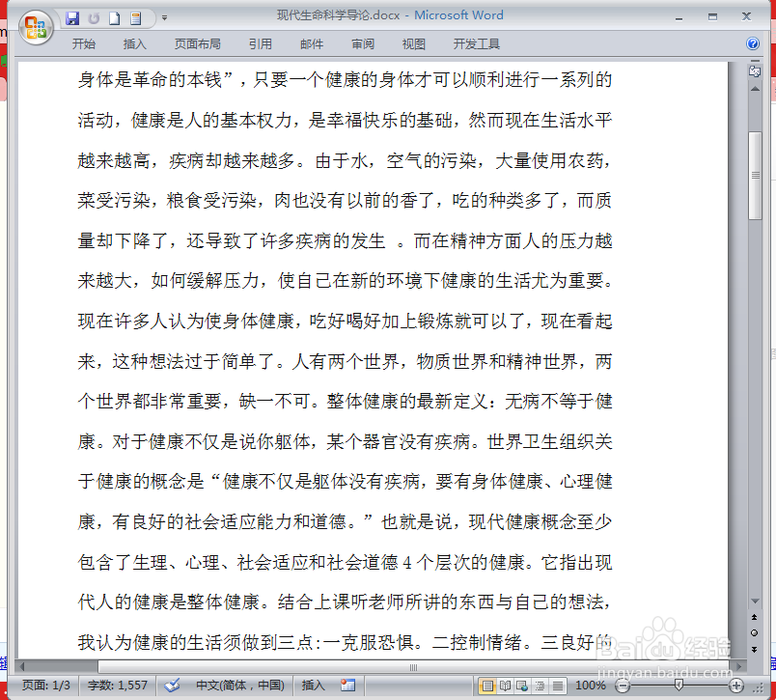Open Select Browse Object circle button
This screenshot has height=700, width=776.
(x=754, y=632)
